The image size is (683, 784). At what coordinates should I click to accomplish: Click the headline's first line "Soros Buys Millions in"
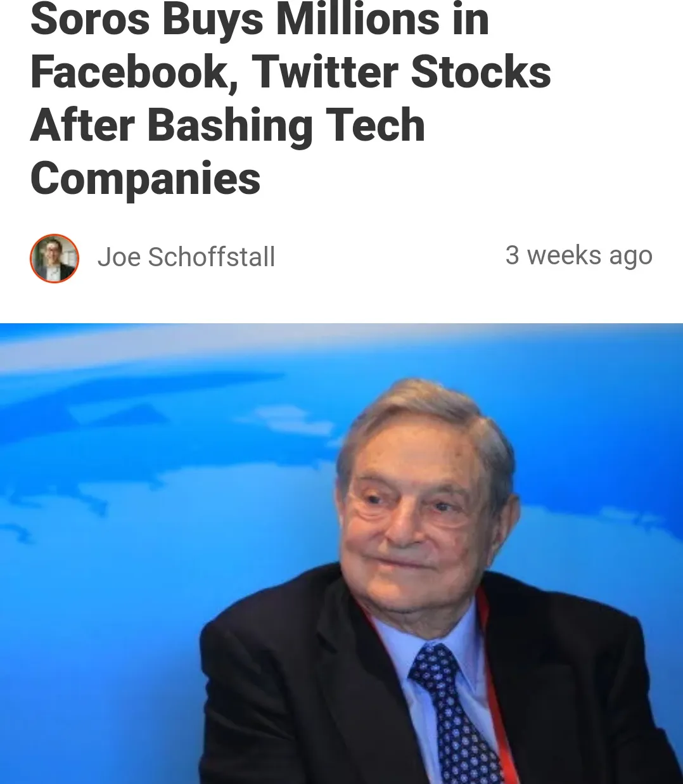(260, 19)
